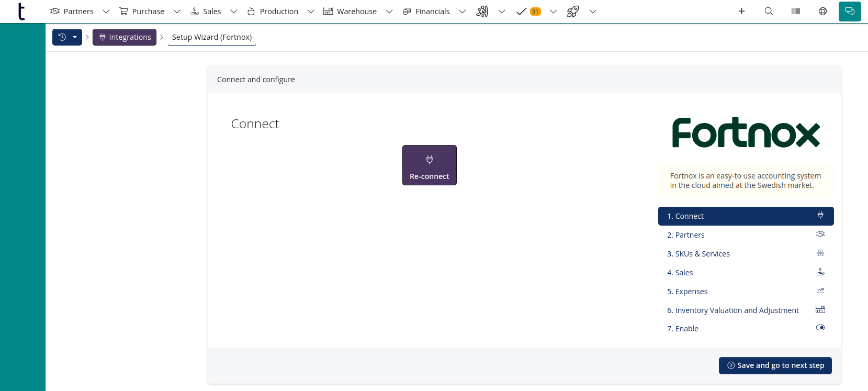Click the history button in the breadcrumb
Screen dimensions: 868x391
[x=67, y=37]
